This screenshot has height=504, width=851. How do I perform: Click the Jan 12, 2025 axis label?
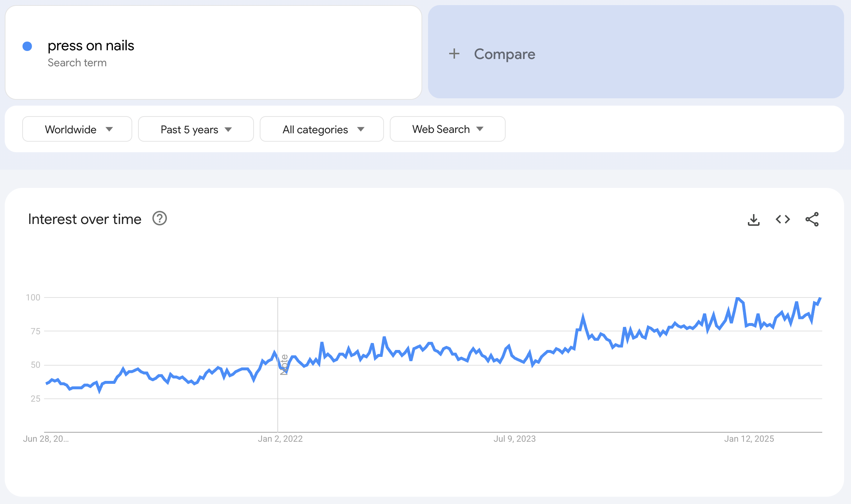pos(749,439)
